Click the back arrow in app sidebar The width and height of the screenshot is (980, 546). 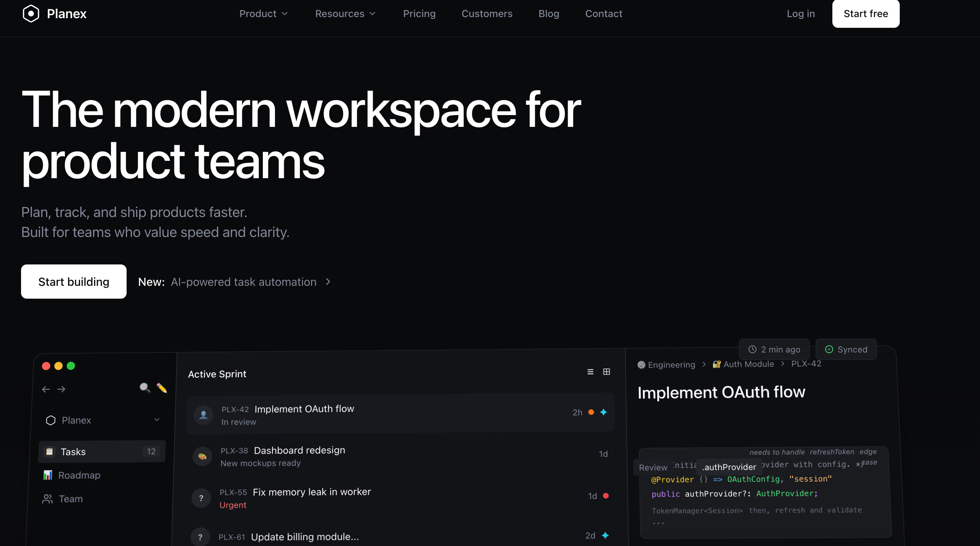[x=46, y=389]
